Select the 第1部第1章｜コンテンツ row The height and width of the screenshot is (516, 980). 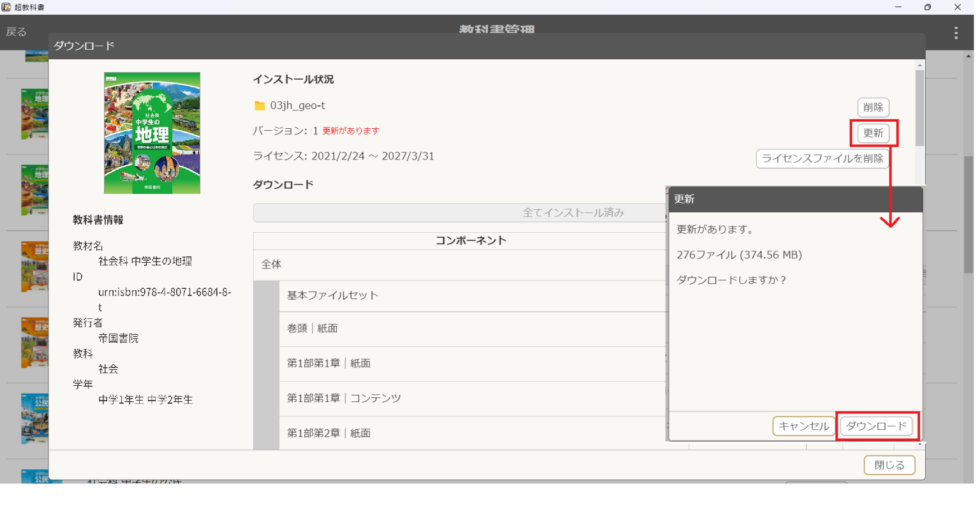click(472, 398)
